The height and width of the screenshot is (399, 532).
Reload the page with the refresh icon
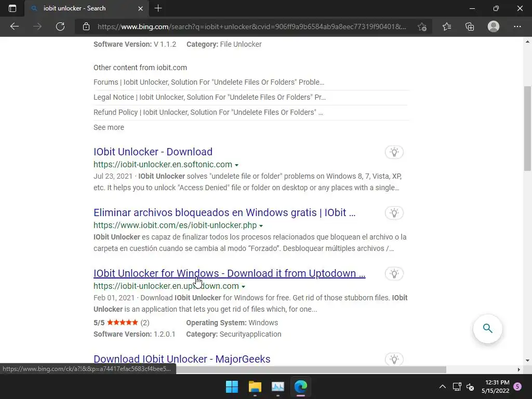(60, 26)
